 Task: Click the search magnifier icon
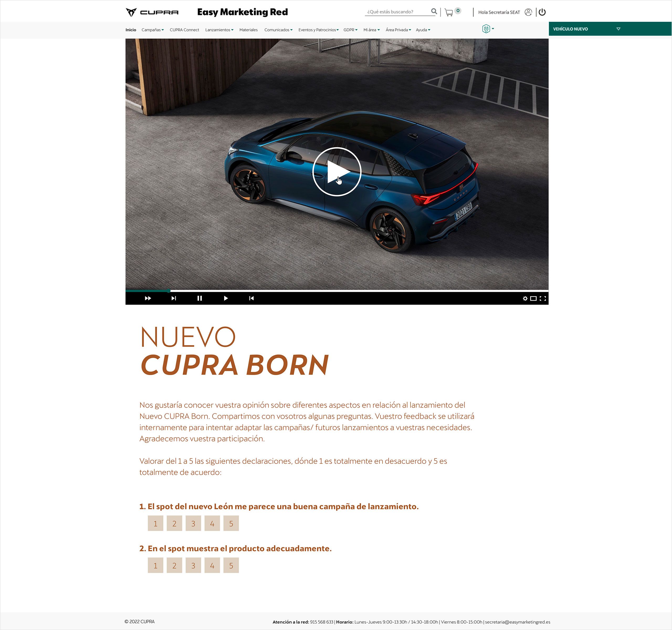[434, 12]
